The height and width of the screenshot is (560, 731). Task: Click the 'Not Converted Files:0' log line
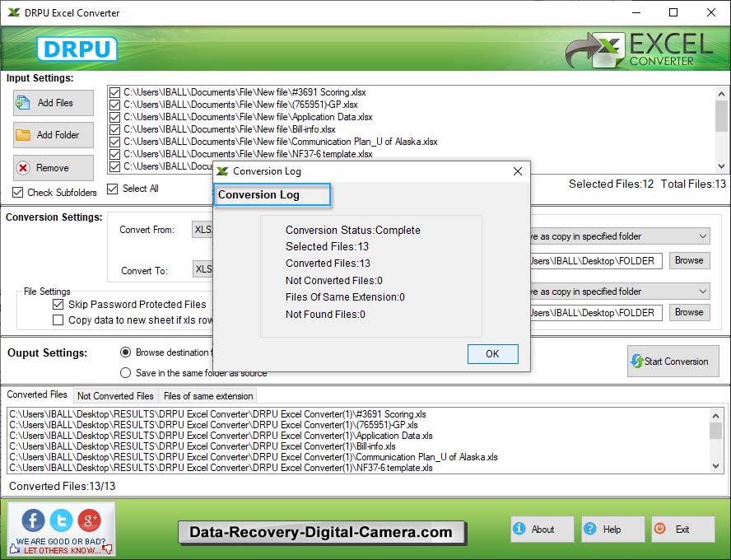[x=333, y=281]
